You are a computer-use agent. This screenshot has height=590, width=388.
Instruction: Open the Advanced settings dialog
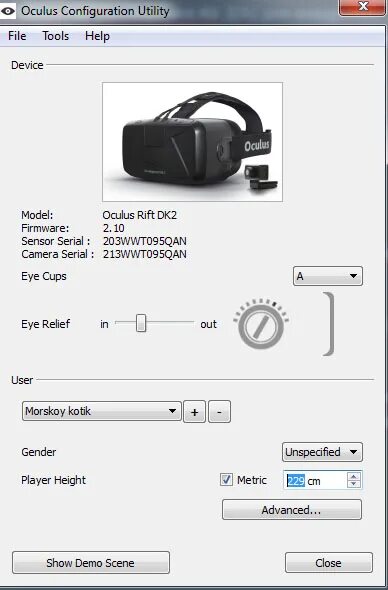coord(292,510)
